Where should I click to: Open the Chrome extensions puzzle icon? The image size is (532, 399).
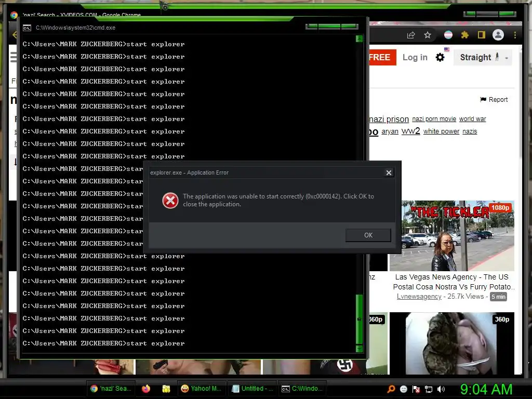click(x=465, y=35)
